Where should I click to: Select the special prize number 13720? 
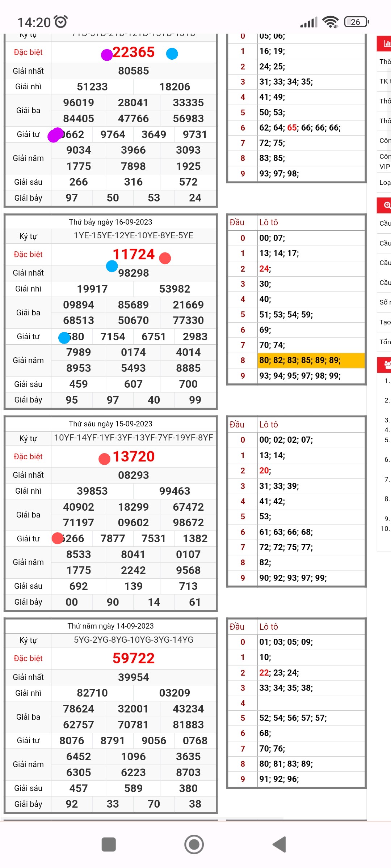(x=134, y=457)
